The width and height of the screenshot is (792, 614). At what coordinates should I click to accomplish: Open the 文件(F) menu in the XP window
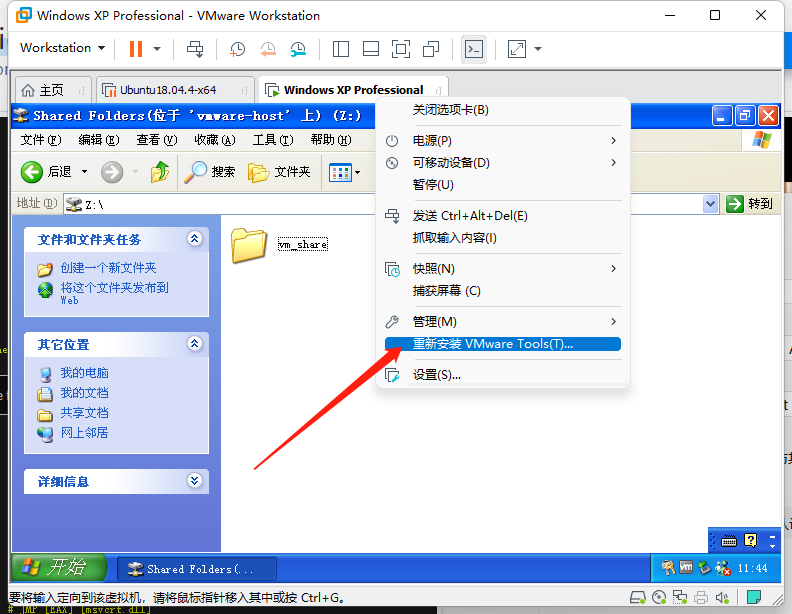41,140
